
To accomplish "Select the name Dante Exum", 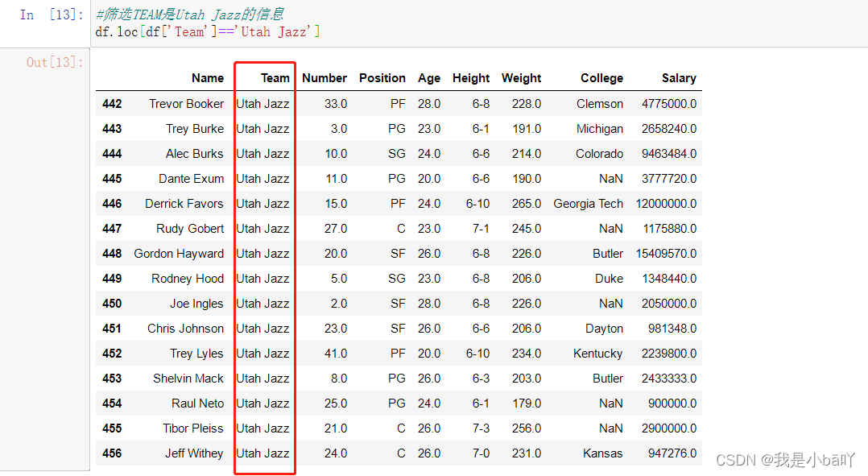I will click(191, 178).
